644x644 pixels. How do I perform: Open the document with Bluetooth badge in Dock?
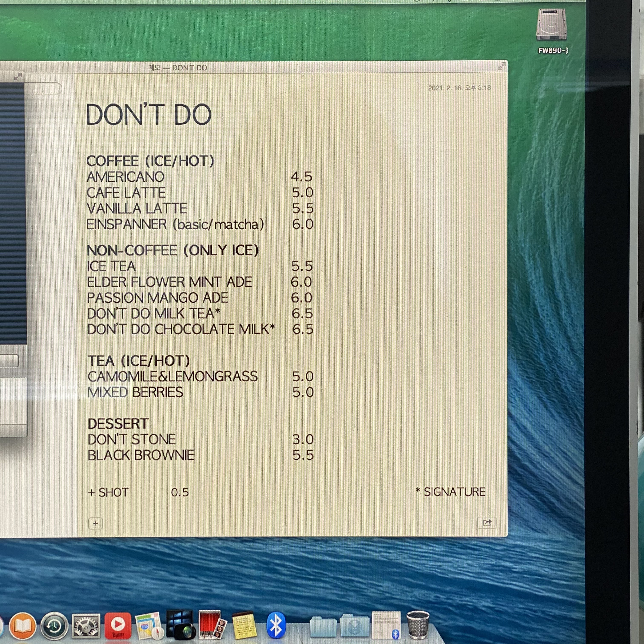386,625
